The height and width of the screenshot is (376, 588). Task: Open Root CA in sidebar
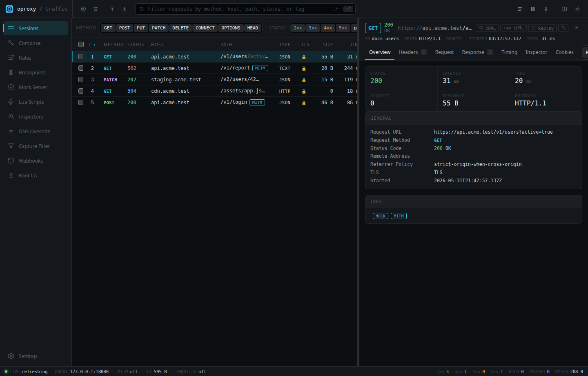point(36,175)
